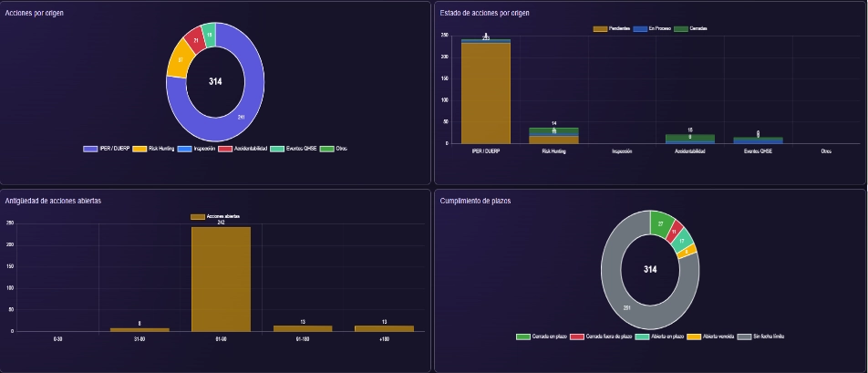Image resolution: width=868 pixels, height=373 pixels.
Task: Select the green 27 segment in Cumplimiento donut
Action: coord(660,224)
